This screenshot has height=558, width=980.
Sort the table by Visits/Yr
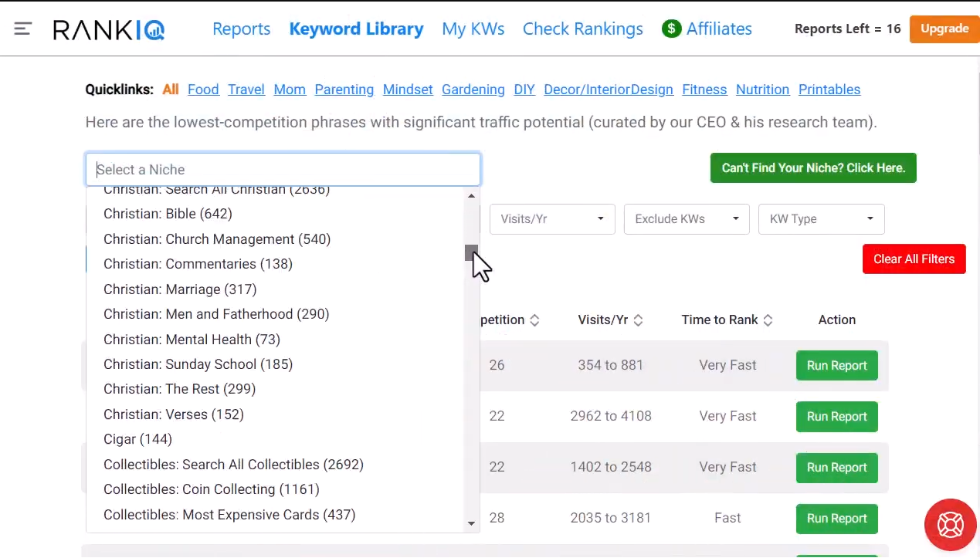638,320
